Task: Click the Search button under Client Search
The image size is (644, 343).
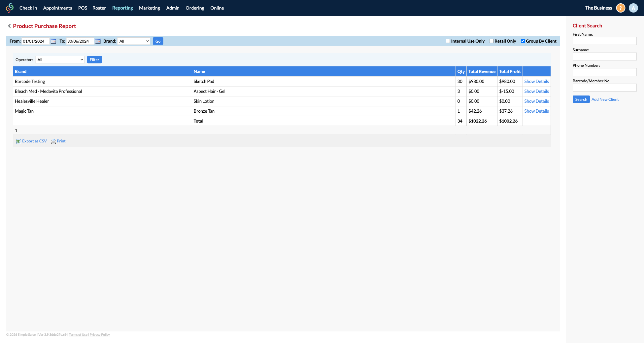Action: point(581,99)
